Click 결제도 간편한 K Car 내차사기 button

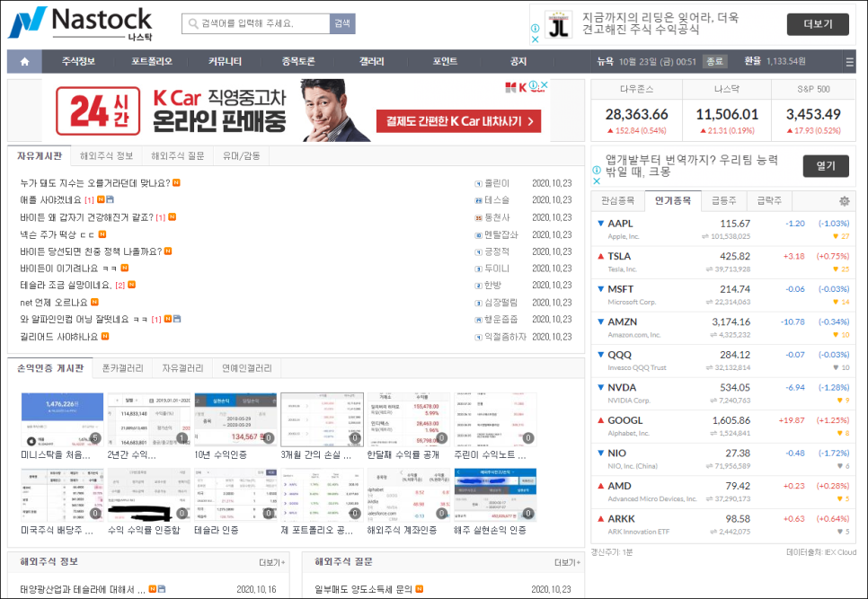tap(458, 121)
